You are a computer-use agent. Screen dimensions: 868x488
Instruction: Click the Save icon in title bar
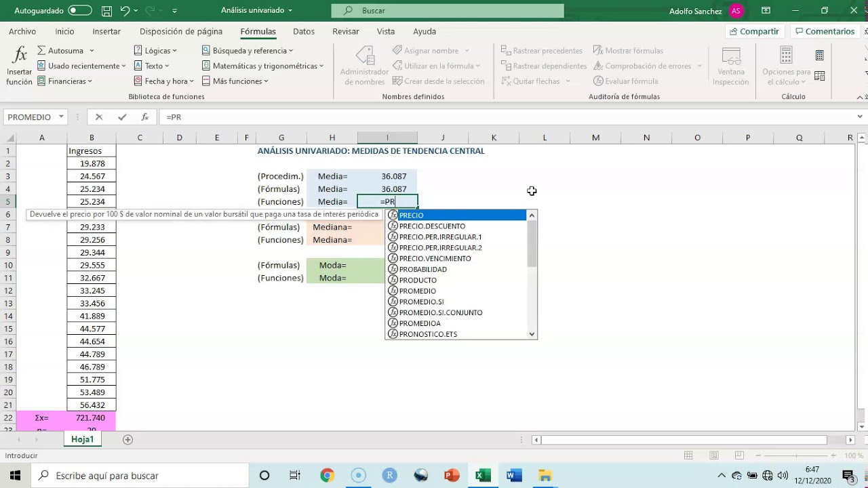click(106, 11)
